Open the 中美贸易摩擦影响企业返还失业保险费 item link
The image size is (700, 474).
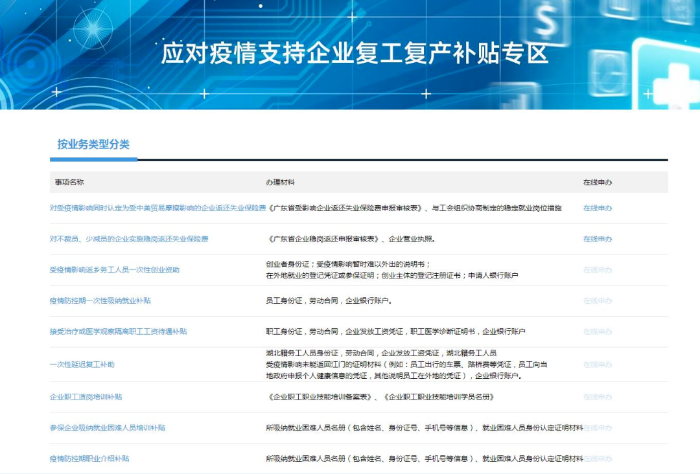point(158,208)
